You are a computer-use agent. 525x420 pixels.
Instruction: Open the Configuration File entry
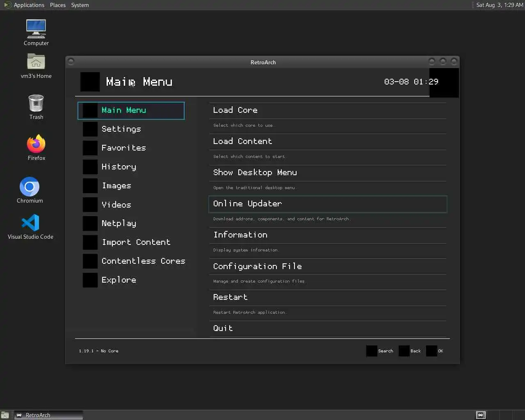(328, 266)
